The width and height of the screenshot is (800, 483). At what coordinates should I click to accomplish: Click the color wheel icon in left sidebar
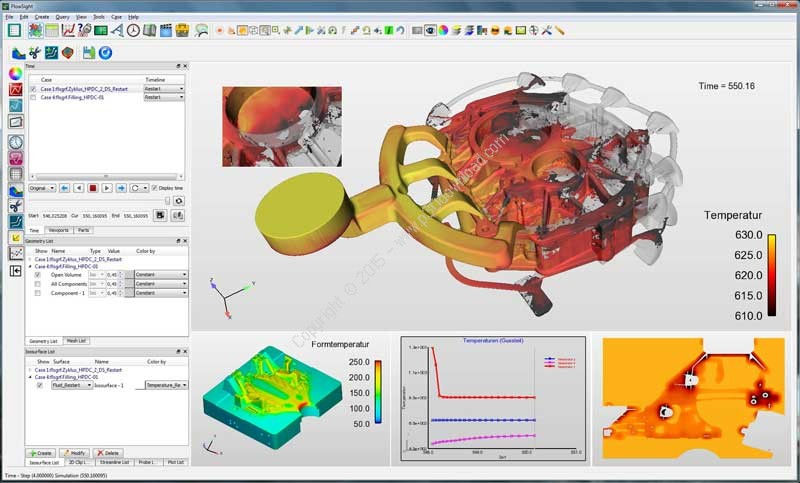[x=16, y=73]
